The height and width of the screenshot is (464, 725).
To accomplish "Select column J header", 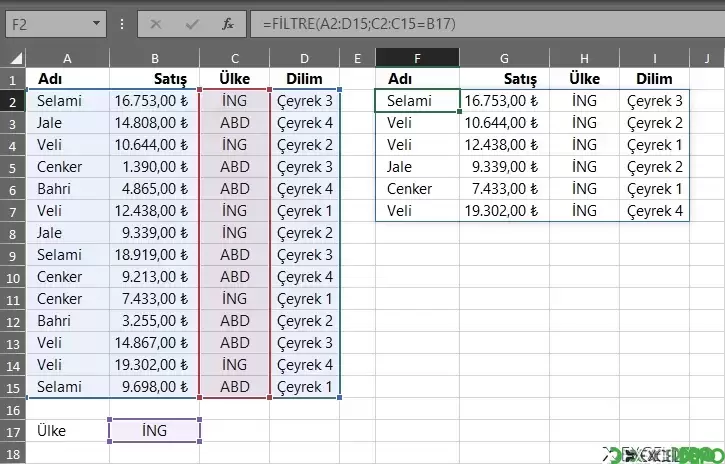I will pyautogui.click(x=707, y=58).
